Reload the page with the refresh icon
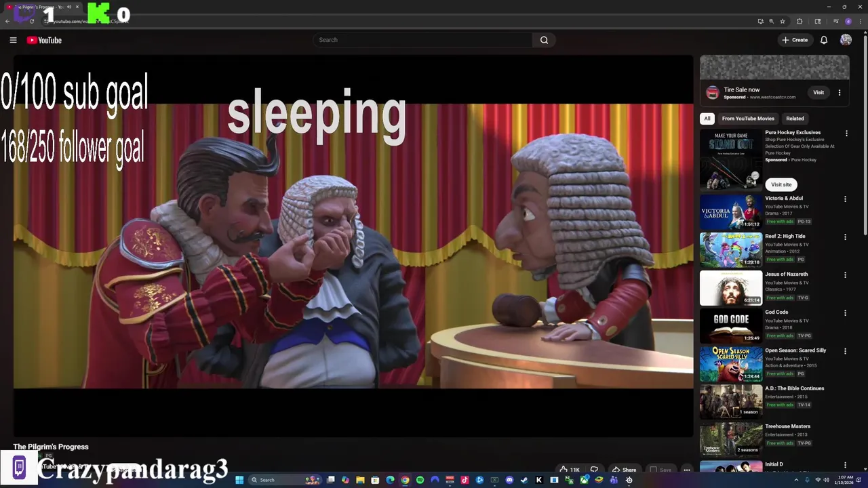 point(31,21)
